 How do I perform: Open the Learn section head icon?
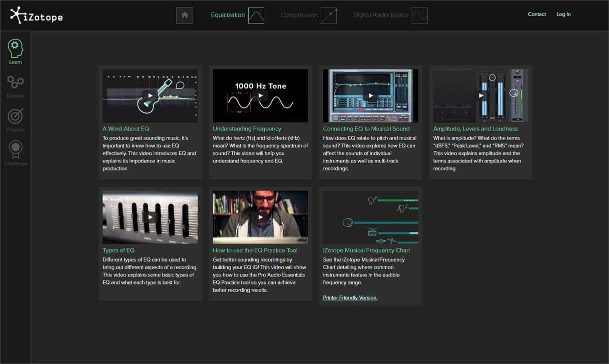[x=16, y=48]
